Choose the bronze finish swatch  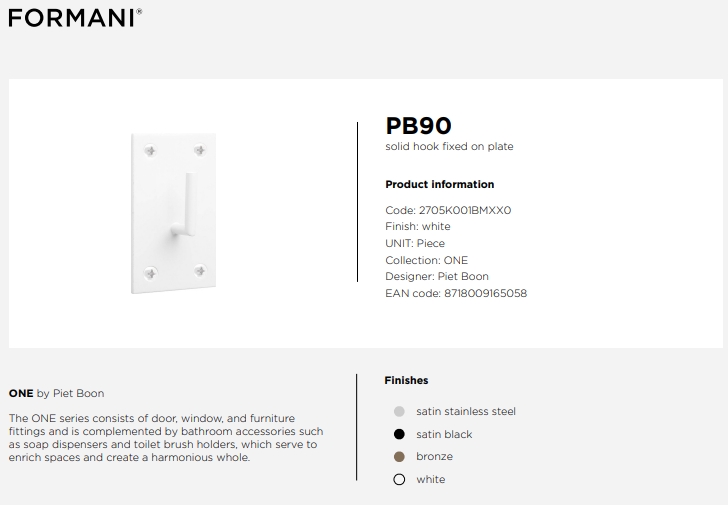pyautogui.click(x=399, y=457)
